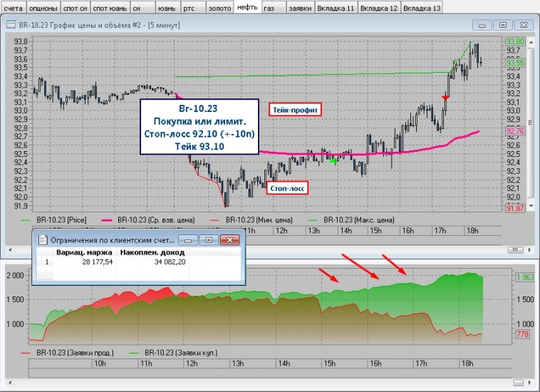Select the 'юань' tab
540x392 pixels.
point(167,8)
